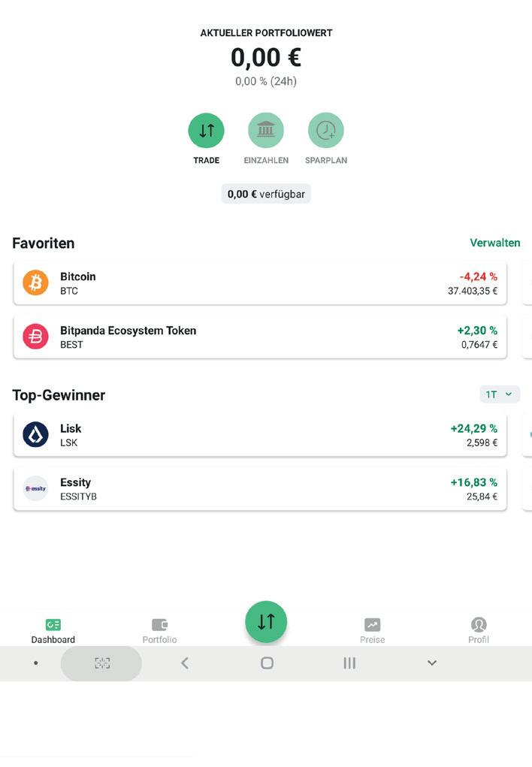Click the Verwalten link
The image size is (532, 767).
point(494,243)
